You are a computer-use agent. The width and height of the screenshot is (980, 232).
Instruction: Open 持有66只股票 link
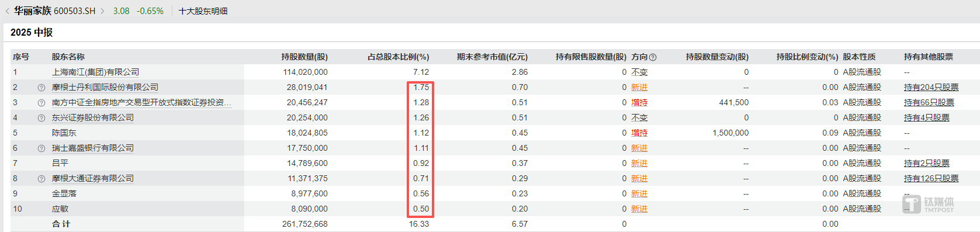pos(929,102)
